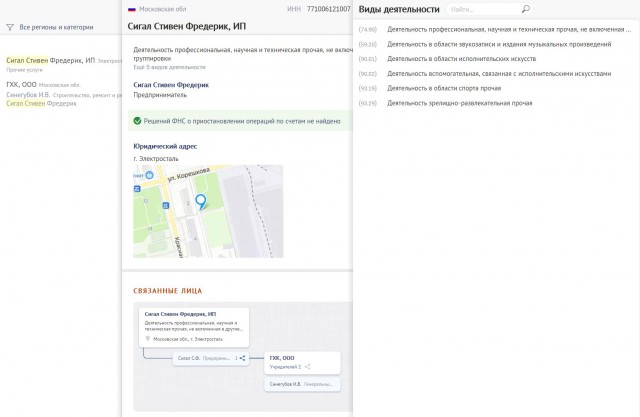Open the filter funnel icon
The image size is (640, 417).
tap(10, 27)
